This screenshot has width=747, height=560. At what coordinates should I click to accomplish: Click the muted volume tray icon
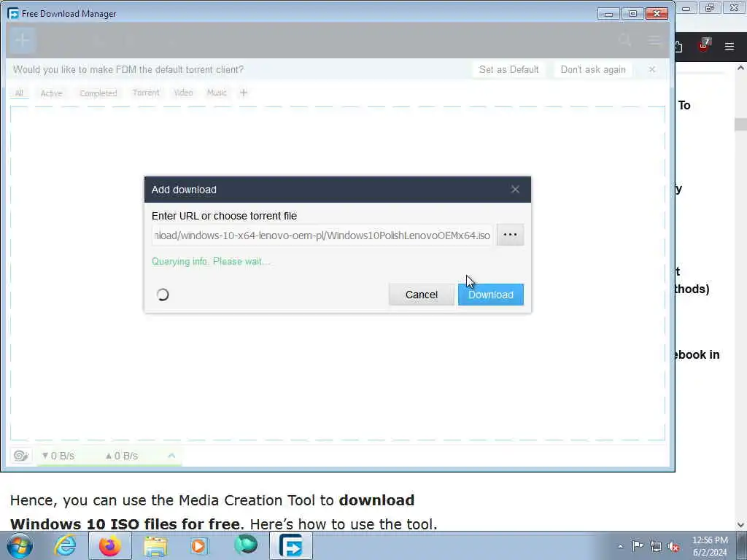click(x=673, y=547)
